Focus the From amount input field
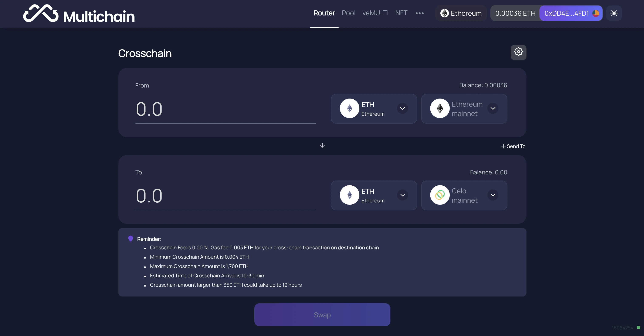The height and width of the screenshot is (336, 644). pyautogui.click(x=226, y=109)
